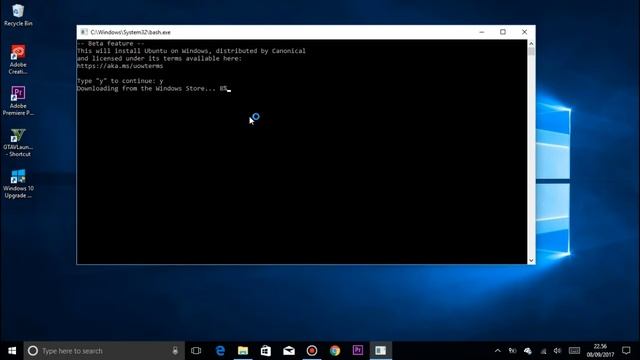Click the C:\Windows\System32\bash.exe title text
Viewport: 640px width, 360px height.
[x=131, y=32]
